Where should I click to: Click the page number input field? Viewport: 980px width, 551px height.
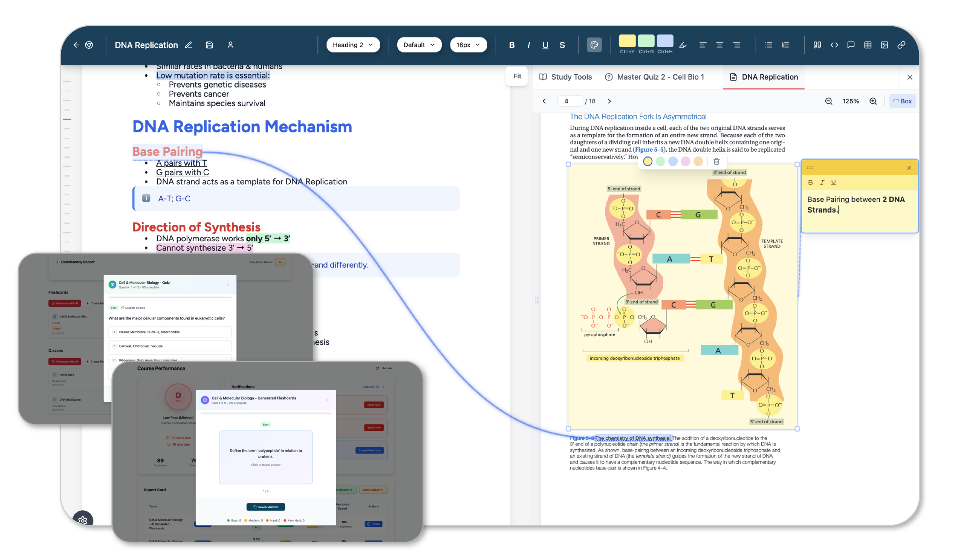pos(569,101)
